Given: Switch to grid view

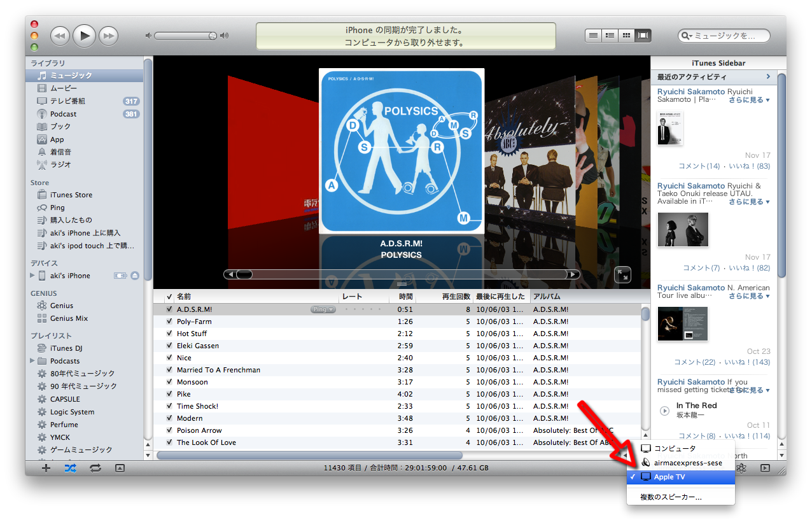Looking at the screenshot, I should point(626,36).
